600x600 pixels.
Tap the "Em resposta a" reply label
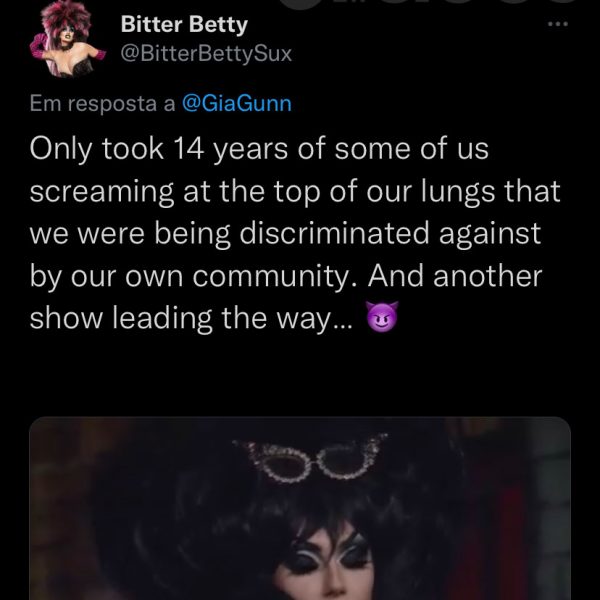(x=103, y=104)
